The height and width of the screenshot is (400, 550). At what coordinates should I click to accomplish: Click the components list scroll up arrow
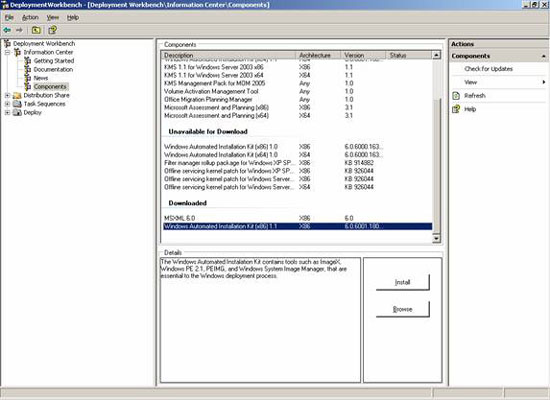click(x=436, y=55)
